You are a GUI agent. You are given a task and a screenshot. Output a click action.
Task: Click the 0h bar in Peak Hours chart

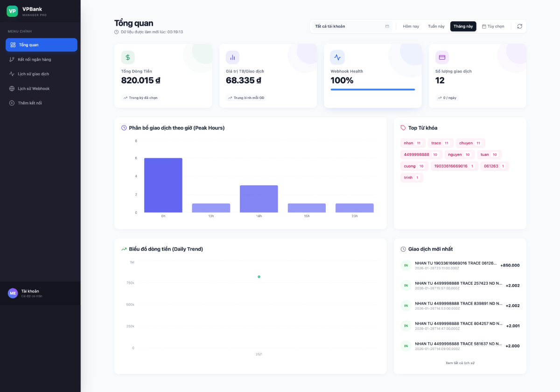163,185
